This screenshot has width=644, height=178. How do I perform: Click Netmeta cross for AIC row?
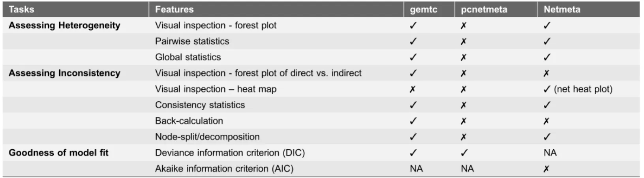pos(546,169)
